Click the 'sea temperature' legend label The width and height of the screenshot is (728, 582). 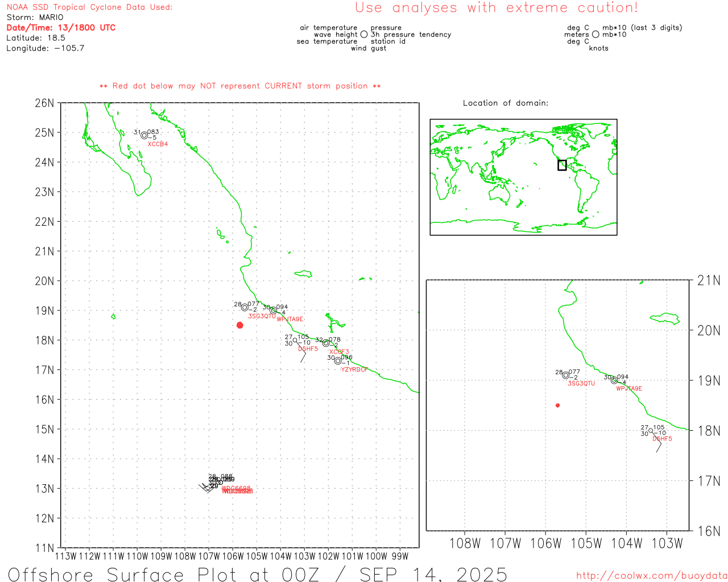[327, 41]
